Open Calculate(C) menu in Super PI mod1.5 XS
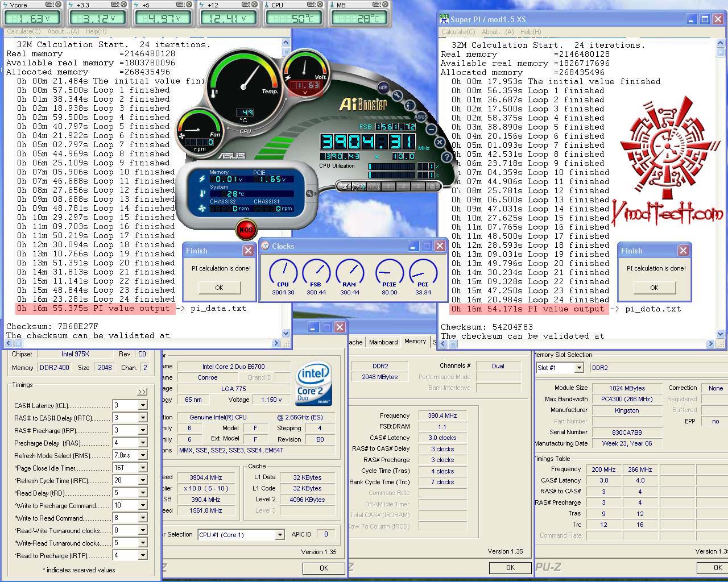The height and width of the screenshot is (582, 728). [458, 32]
